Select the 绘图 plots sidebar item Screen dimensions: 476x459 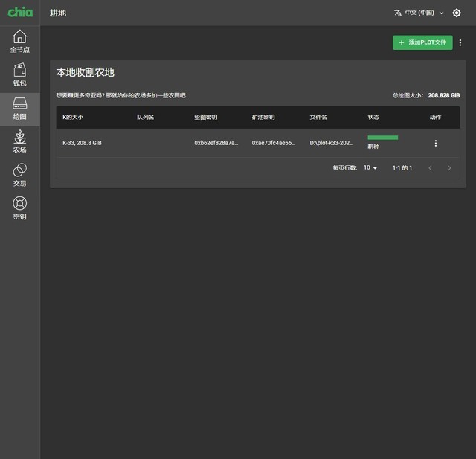pos(20,109)
